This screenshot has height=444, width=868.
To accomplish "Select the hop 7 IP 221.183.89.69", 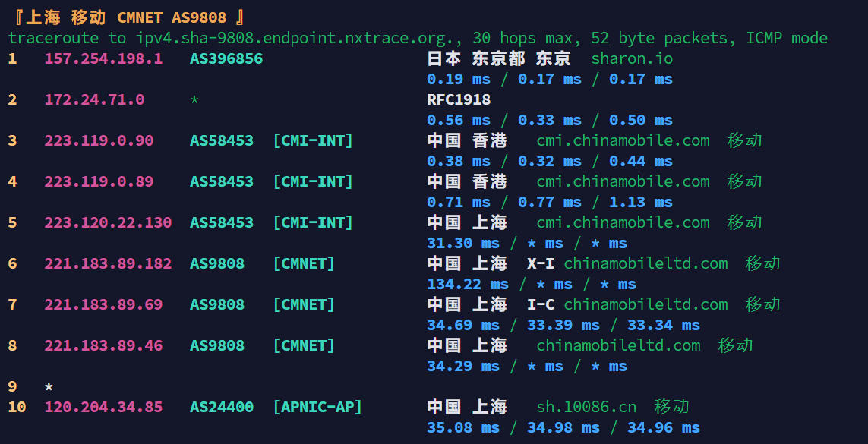I will pyautogui.click(x=103, y=304).
